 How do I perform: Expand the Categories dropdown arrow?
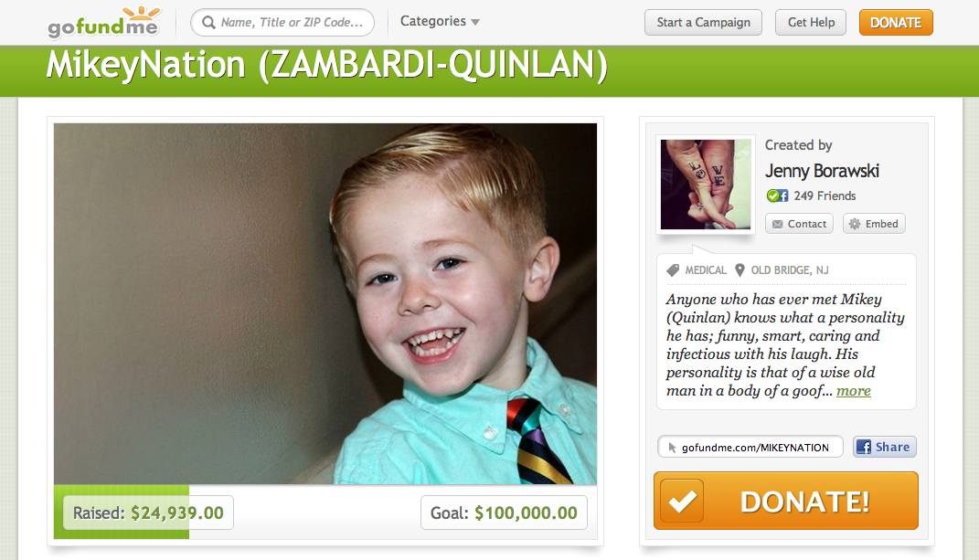(x=475, y=23)
